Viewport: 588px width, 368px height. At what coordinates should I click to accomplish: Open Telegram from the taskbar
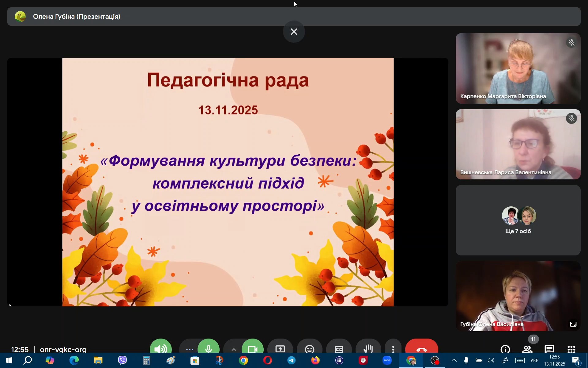[291, 360]
